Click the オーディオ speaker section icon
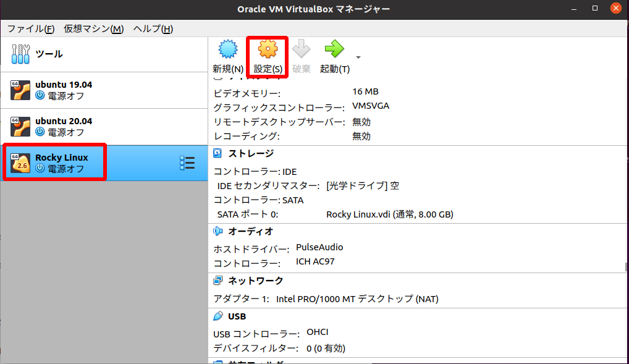The image size is (629, 364). [x=218, y=231]
